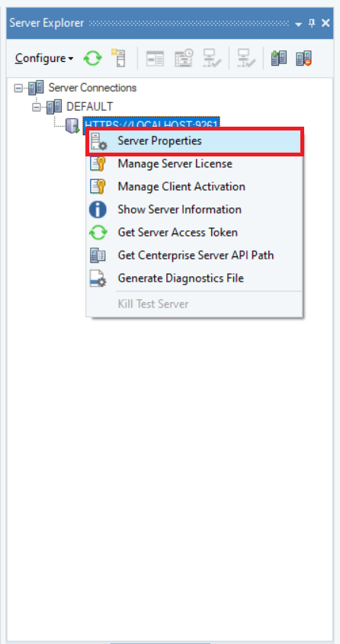
Task: Toggle the auto-hide pin on Server Explorer
Action: (312, 24)
